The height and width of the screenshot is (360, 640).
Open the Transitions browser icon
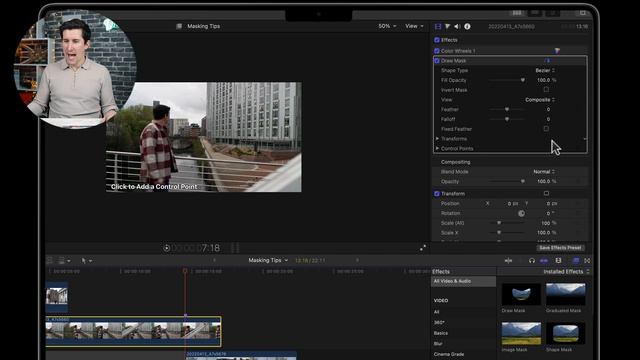point(587,260)
